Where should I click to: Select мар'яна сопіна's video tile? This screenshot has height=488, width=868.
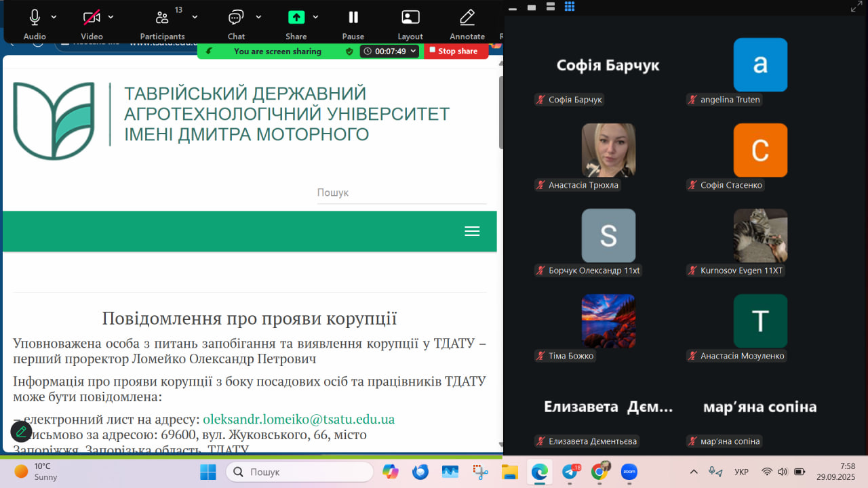click(760, 407)
